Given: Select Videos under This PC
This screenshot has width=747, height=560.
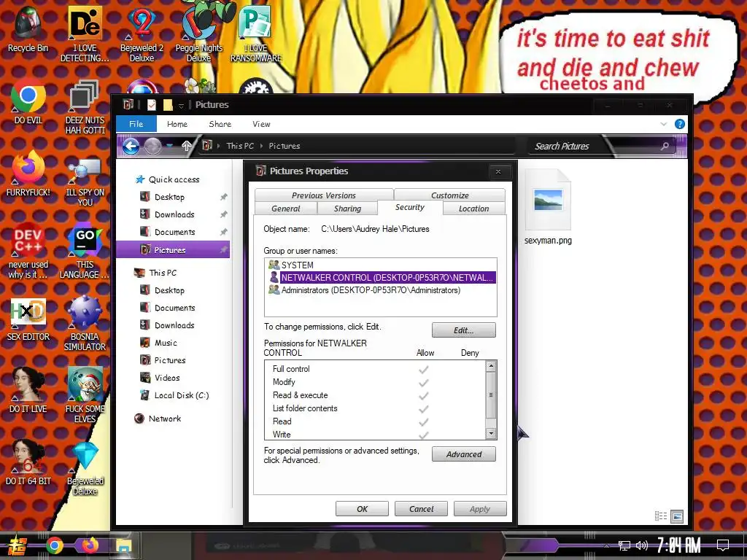Looking at the screenshot, I should pyautogui.click(x=167, y=378).
